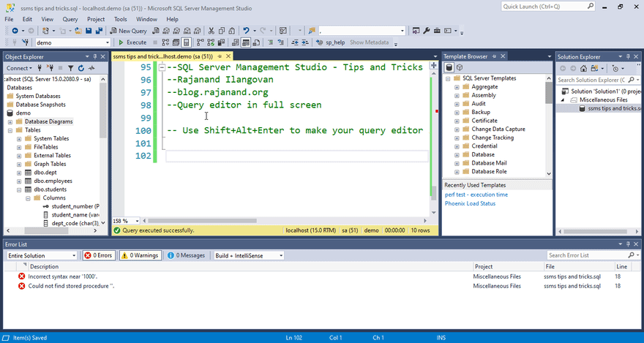Click the query editor horizontal scrollbar thumb
The width and height of the screenshot is (644, 343).
click(202, 221)
